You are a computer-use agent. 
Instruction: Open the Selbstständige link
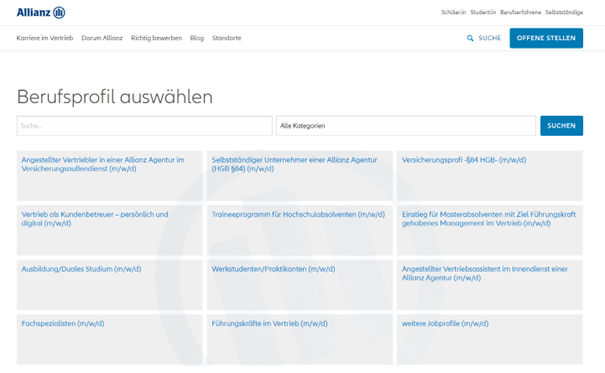[564, 12]
